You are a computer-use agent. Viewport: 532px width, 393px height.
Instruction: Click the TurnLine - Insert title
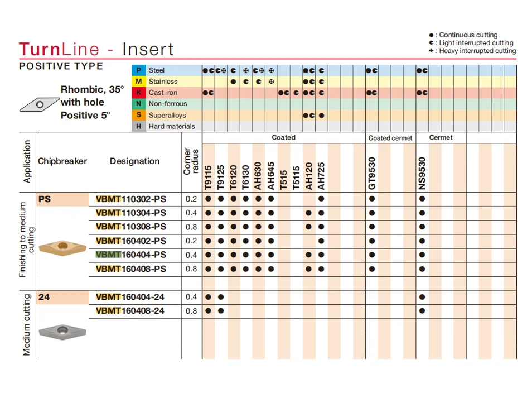click(x=96, y=49)
